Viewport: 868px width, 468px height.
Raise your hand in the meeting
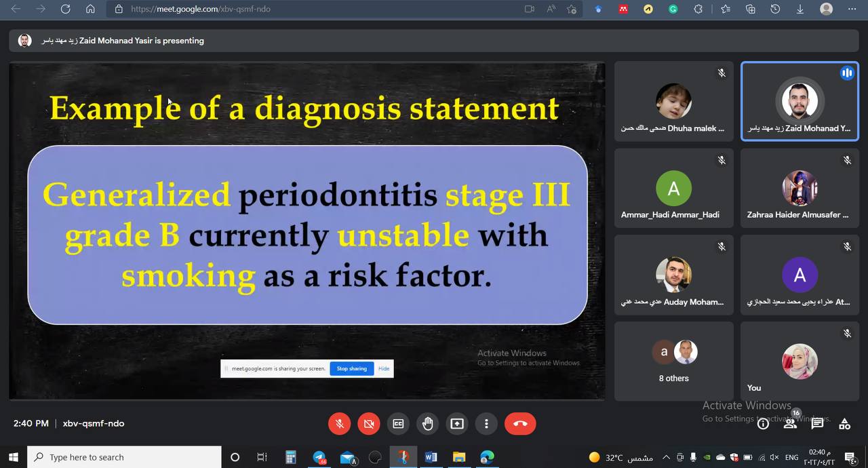tap(427, 424)
